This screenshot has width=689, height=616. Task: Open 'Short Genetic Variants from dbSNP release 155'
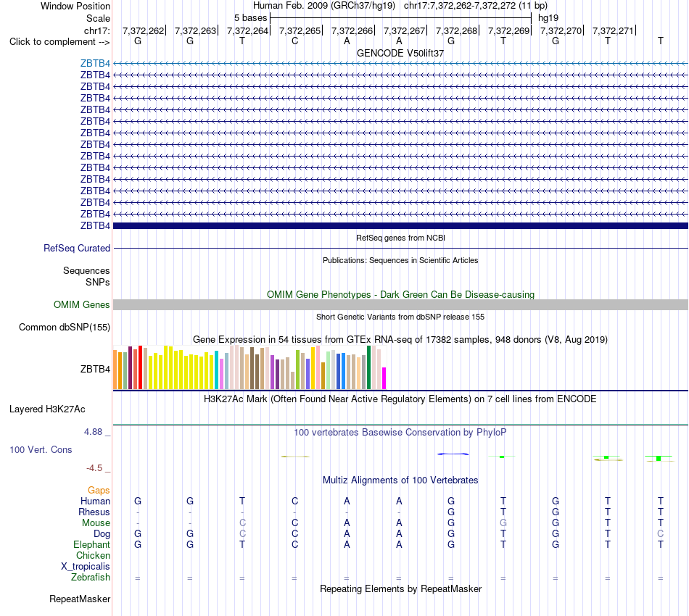(x=400, y=317)
